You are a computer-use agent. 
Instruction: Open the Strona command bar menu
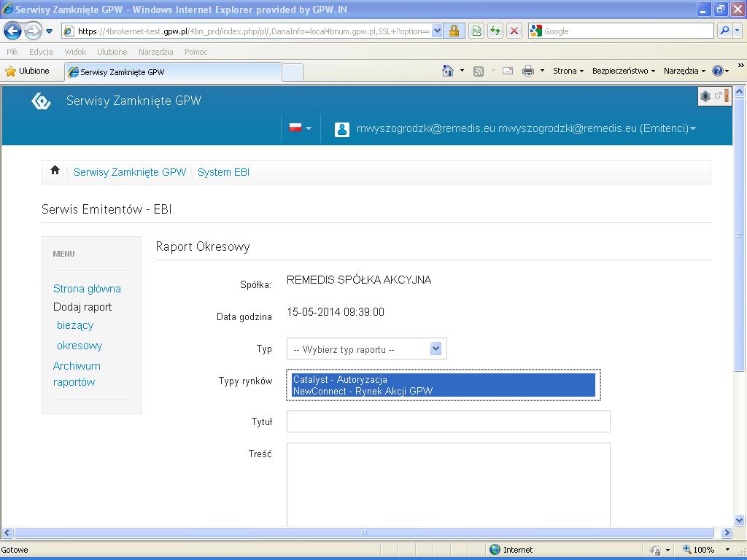pyautogui.click(x=568, y=71)
